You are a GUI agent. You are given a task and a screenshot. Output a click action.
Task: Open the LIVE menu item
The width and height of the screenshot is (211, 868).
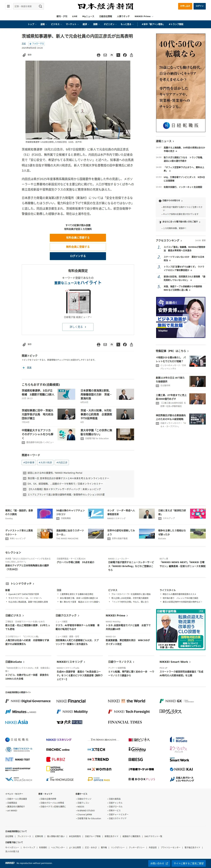[74, 16]
